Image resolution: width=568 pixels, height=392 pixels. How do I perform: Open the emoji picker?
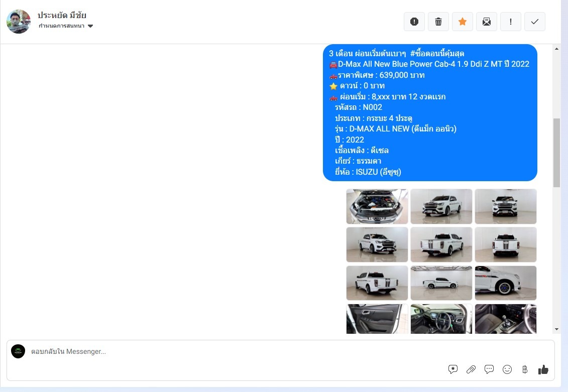[x=507, y=369]
